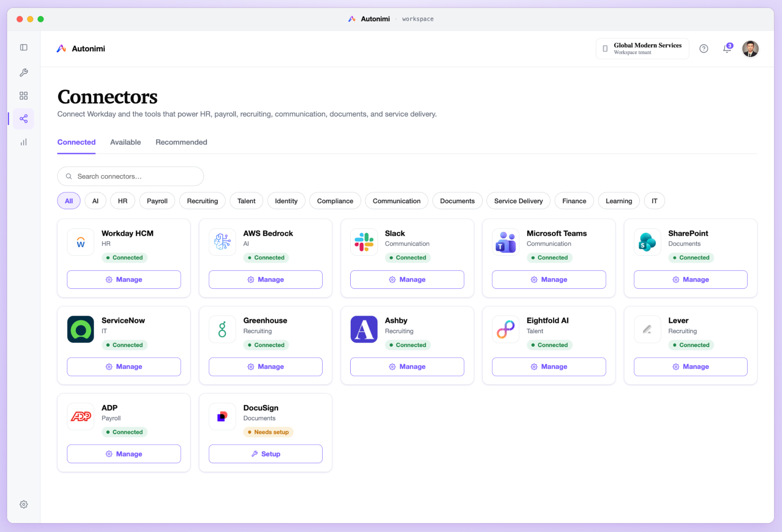Click the Greenhouse logo icon
Image resolution: width=782 pixels, height=532 pixels.
point(222,330)
